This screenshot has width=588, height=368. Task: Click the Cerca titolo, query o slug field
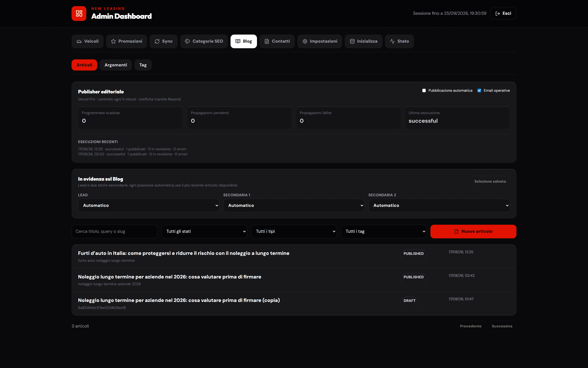[114, 232]
